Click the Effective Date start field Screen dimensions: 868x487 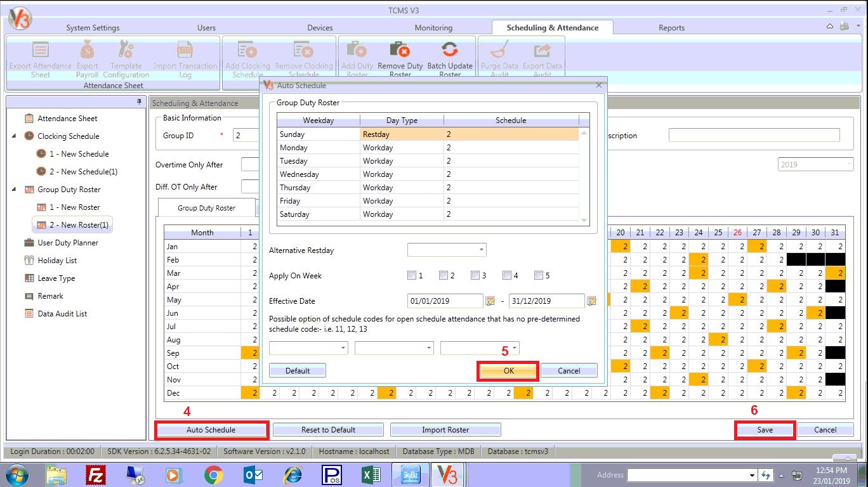445,301
